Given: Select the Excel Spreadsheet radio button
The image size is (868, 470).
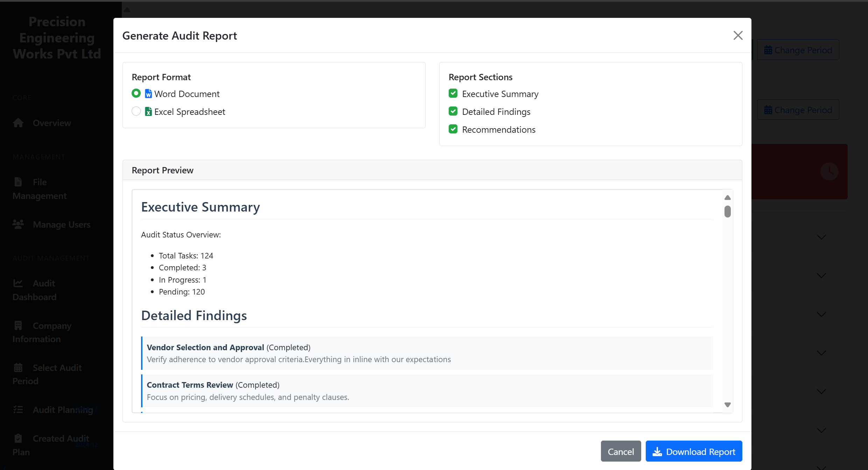Looking at the screenshot, I should click(136, 111).
